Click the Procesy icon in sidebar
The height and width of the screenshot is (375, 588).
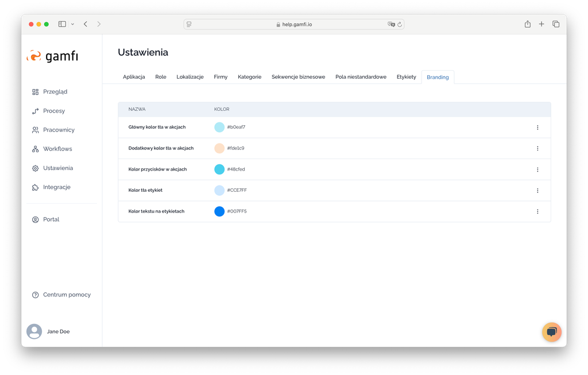click(x=35, y=111)
